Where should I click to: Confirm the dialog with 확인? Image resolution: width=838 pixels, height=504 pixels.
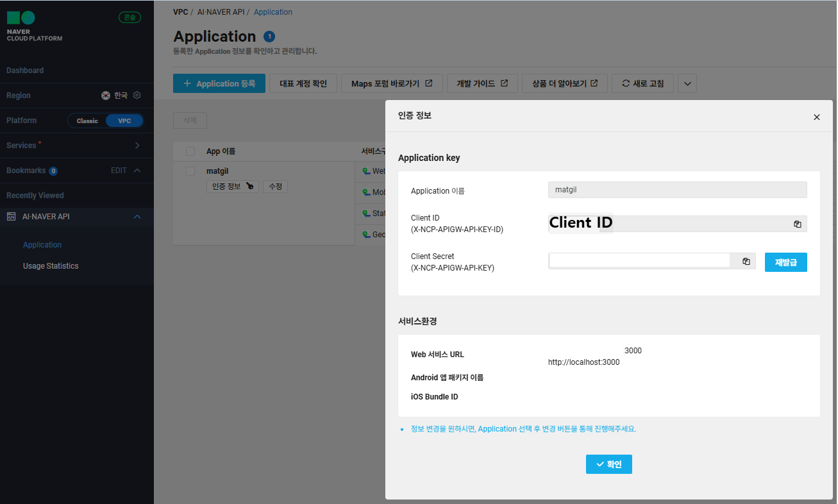pos(609,464)
